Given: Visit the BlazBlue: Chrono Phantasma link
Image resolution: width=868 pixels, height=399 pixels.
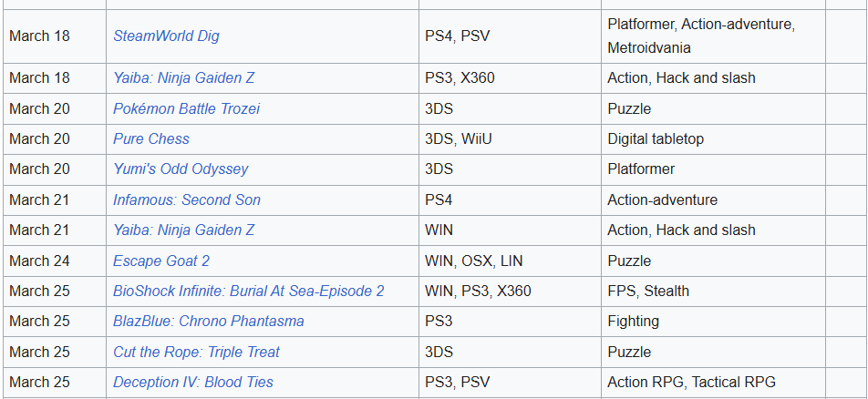Looking at the screenshot, I should click(208, 322).
